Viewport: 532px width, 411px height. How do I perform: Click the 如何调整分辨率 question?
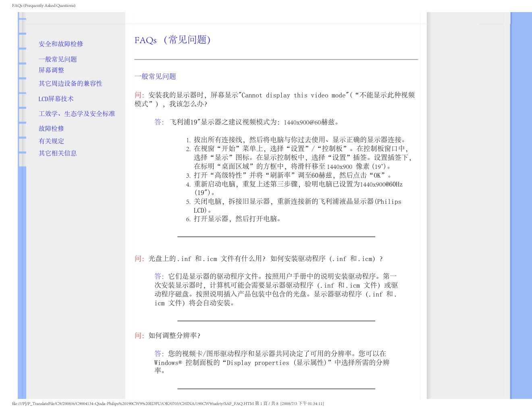pos(174,336)
